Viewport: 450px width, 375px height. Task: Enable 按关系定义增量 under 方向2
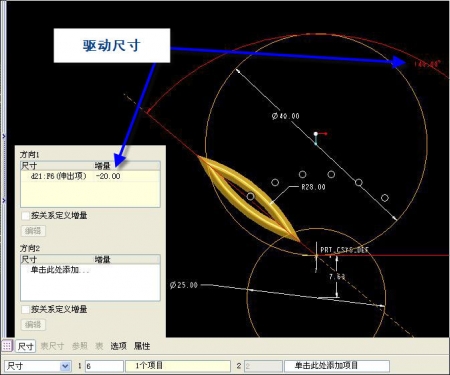(26, 309)
